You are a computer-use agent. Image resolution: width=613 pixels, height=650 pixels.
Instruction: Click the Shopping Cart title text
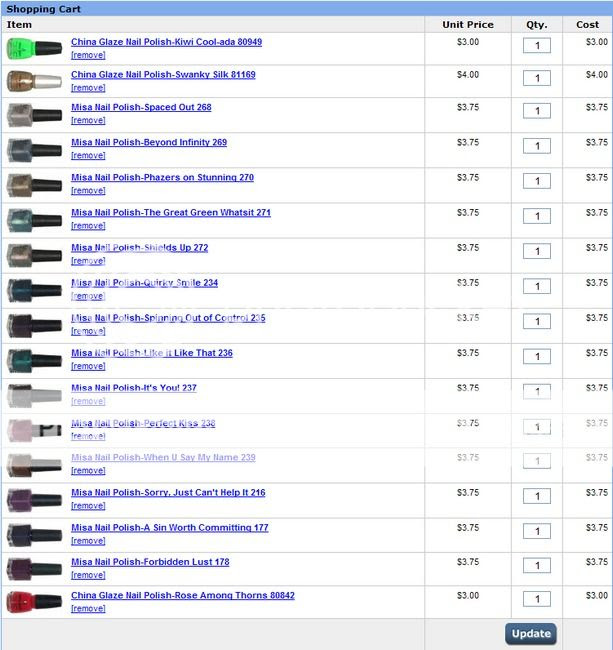[44, 9]
